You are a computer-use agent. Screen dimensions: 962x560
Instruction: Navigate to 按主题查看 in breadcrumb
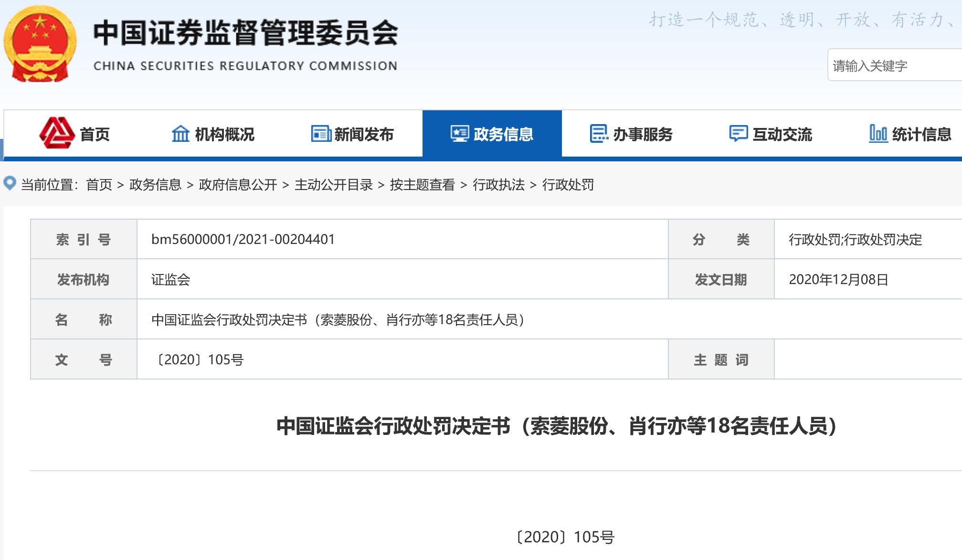[x=422, y=185]
